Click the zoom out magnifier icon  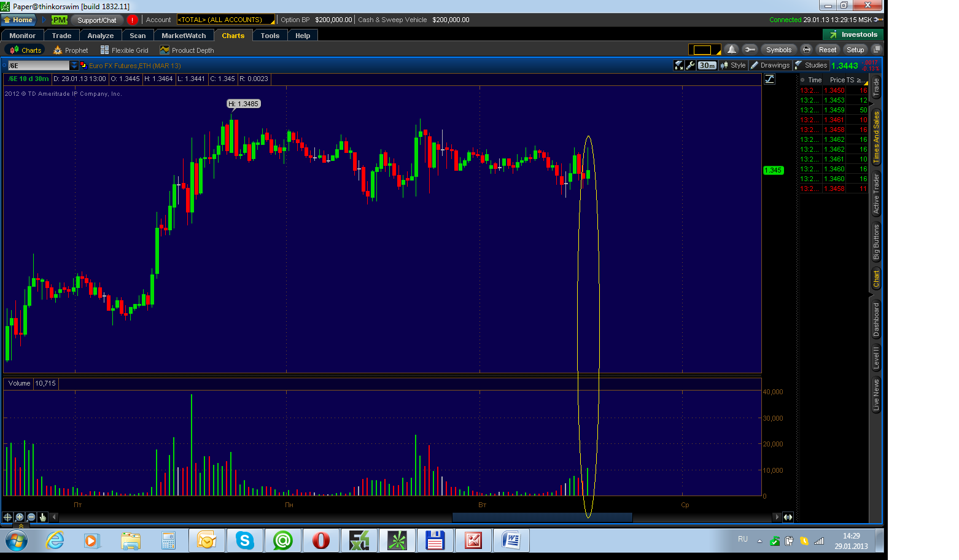click(x=31, y=517)
